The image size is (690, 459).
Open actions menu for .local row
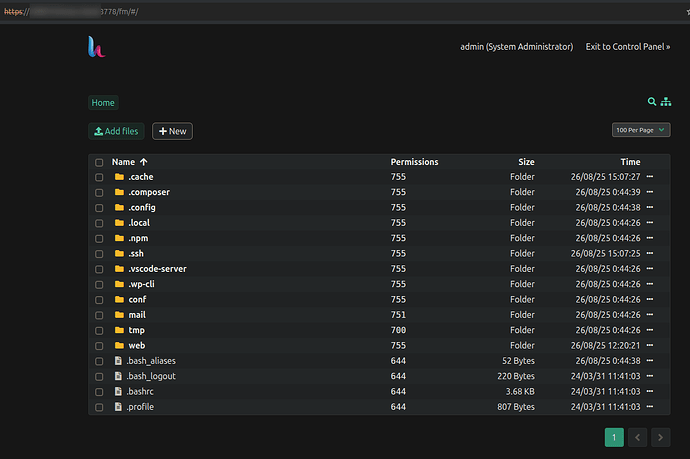650,223
